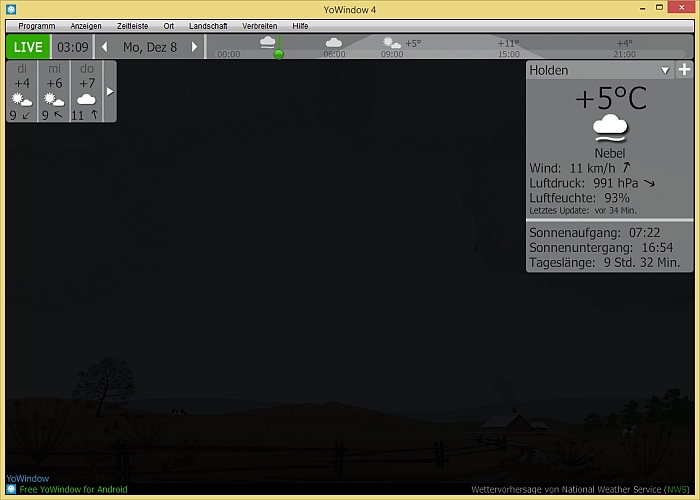Open the Programm menu
Viewport: 700px width, 500px height.
37,26
